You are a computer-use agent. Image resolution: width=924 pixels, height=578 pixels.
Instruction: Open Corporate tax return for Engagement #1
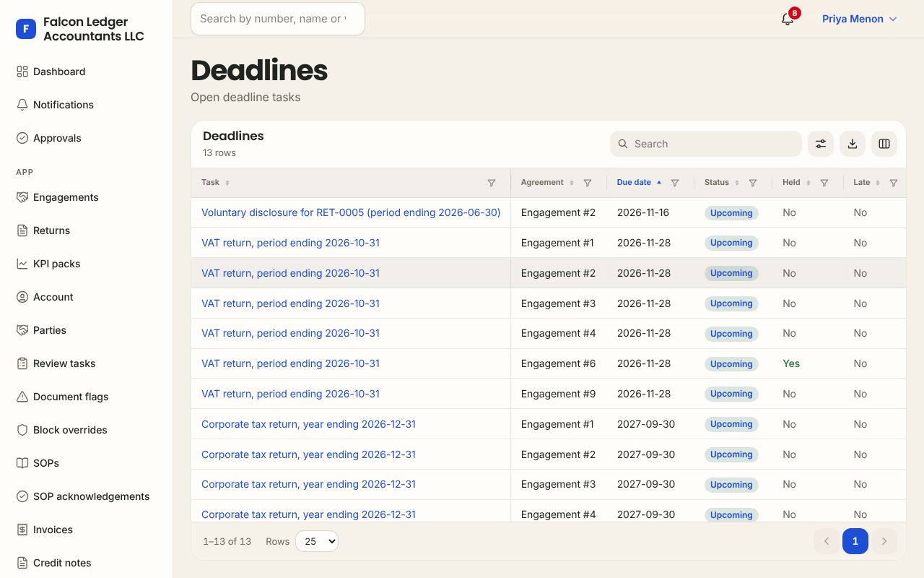[x=308, y=424]
